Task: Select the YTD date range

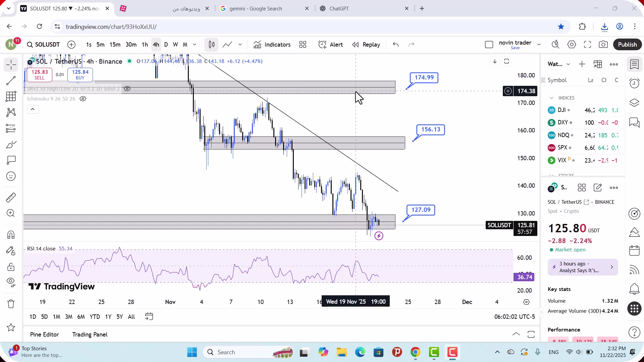Action: click(x=95, y=317)
